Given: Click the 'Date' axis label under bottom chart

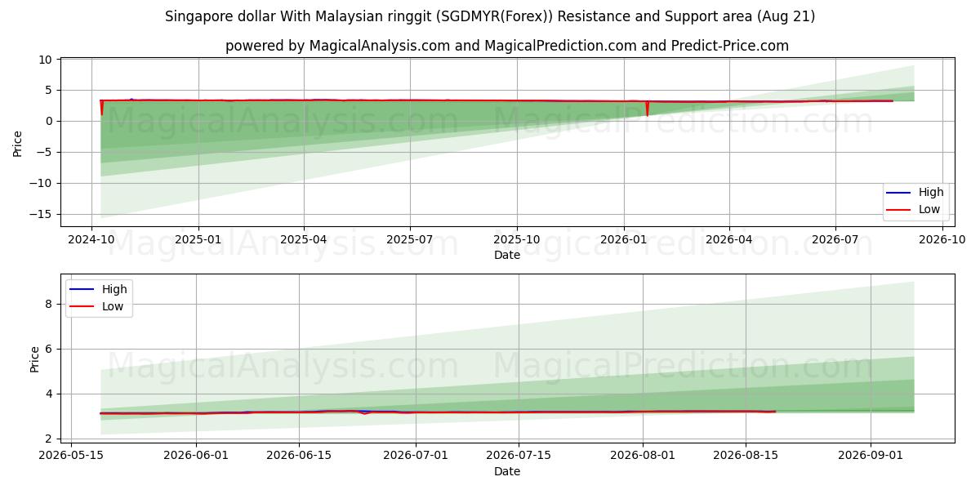Looking at the screenshot, I should coord(507,471).
